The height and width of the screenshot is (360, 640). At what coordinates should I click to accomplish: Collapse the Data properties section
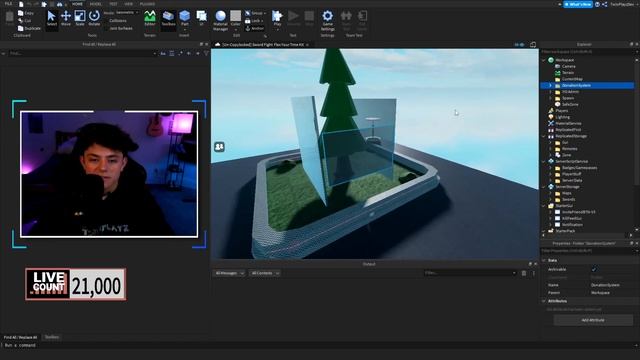(544, 260)
